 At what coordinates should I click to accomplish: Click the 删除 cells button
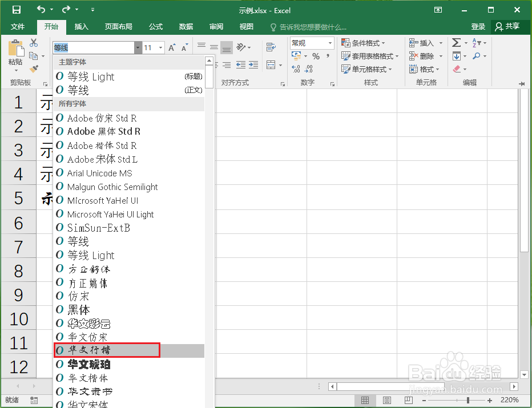click(422, 56)
